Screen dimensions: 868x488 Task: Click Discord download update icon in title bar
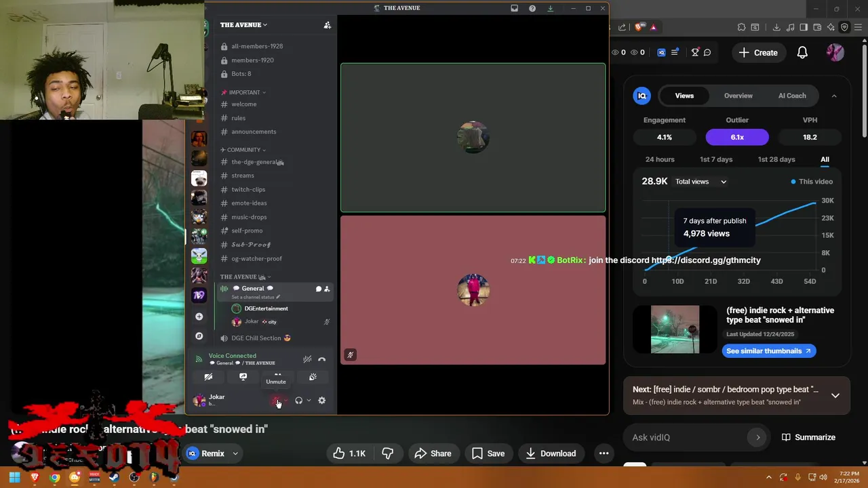[x=550, y=8]
